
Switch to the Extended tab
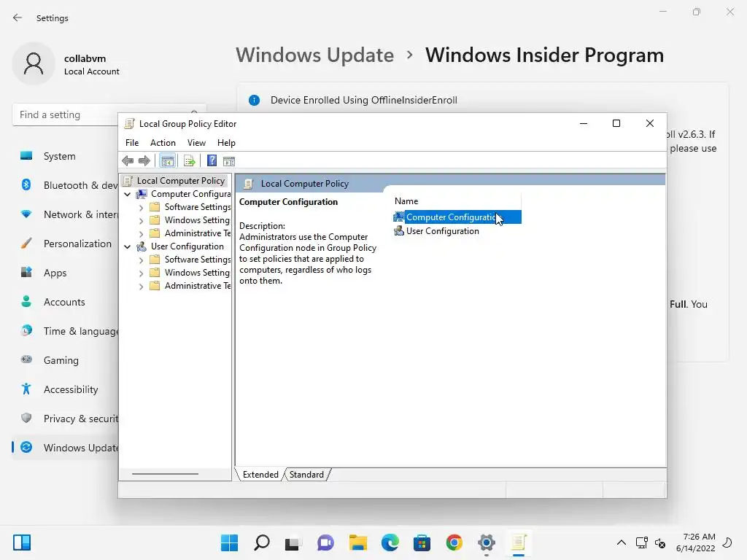tap(260, 474)
